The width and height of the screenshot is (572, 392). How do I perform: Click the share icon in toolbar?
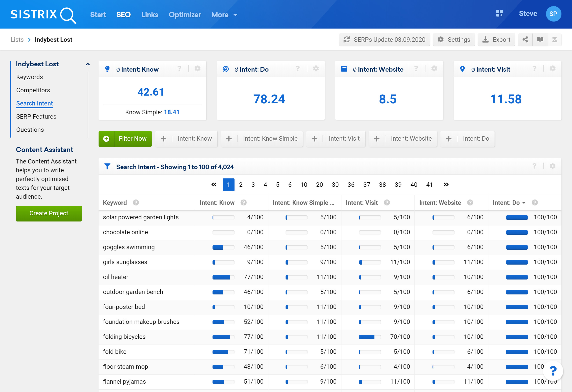(x=525, y=40)
